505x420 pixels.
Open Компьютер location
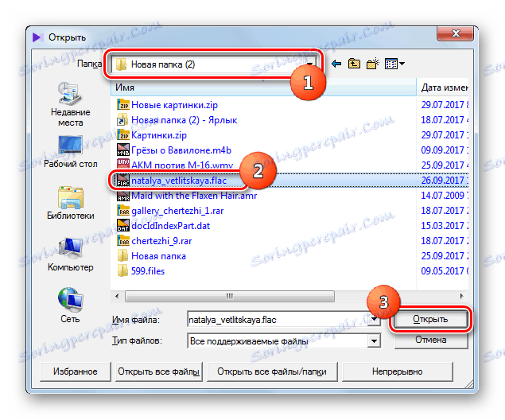[x=70, y=255]
